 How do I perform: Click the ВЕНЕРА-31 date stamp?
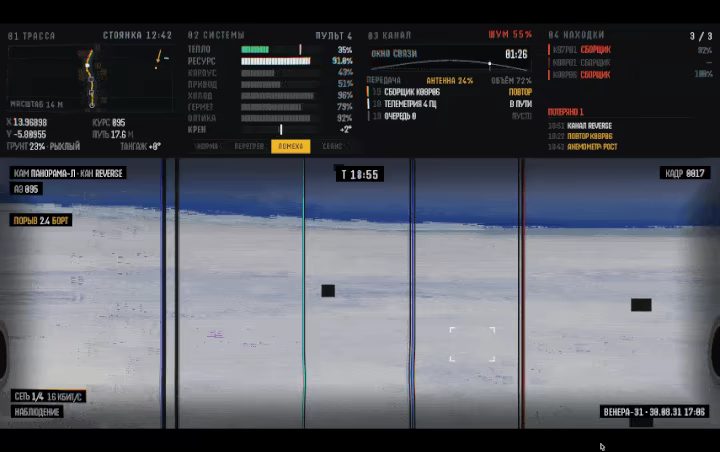coord(654,412)
